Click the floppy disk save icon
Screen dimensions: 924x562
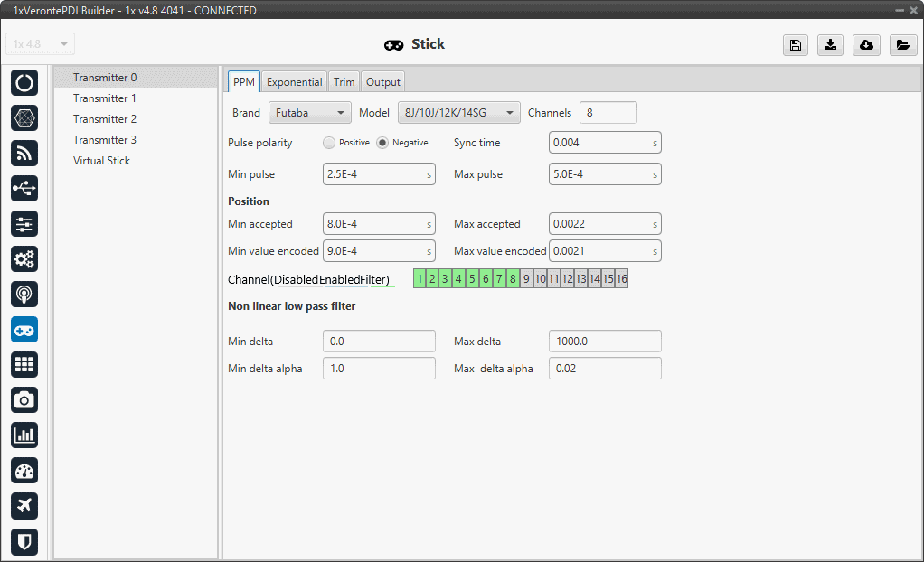coord(796,45)
